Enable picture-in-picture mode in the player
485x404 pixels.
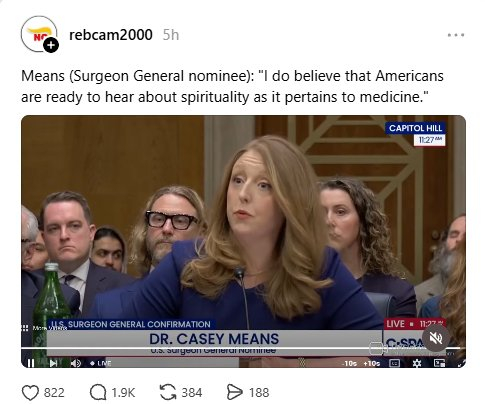[x=439, y=363]
